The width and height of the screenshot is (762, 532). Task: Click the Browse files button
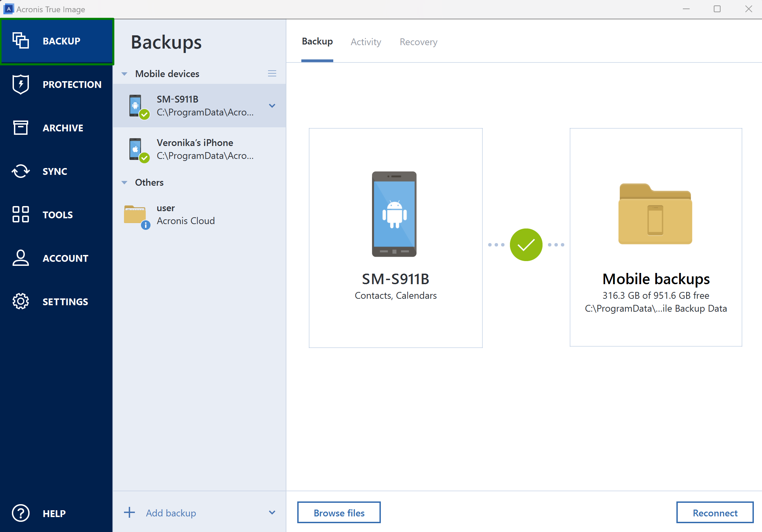click(338, 513)
